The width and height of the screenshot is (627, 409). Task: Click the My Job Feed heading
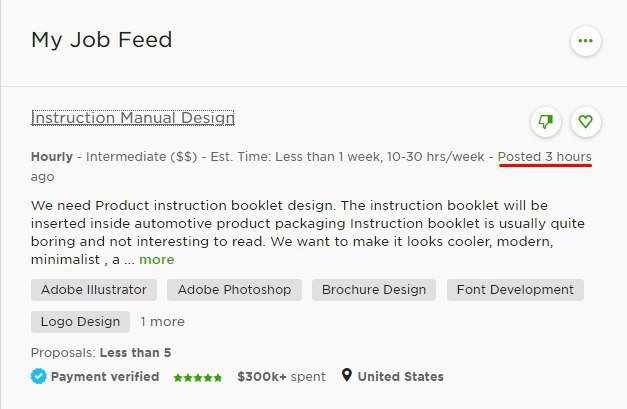click(102, 40)
